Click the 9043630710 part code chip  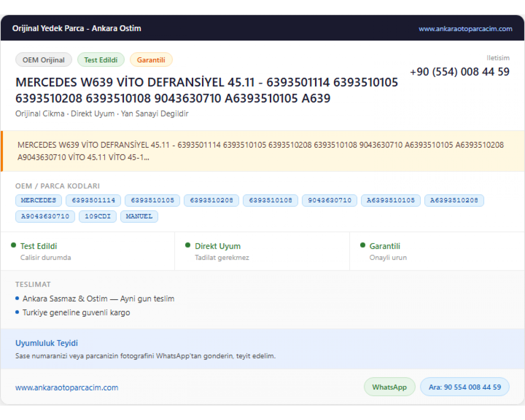tap(330, 201)
